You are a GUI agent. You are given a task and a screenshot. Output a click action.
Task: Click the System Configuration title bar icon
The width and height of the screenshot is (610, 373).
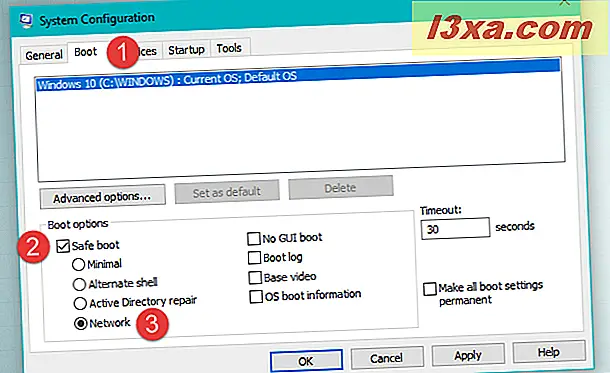26,21
